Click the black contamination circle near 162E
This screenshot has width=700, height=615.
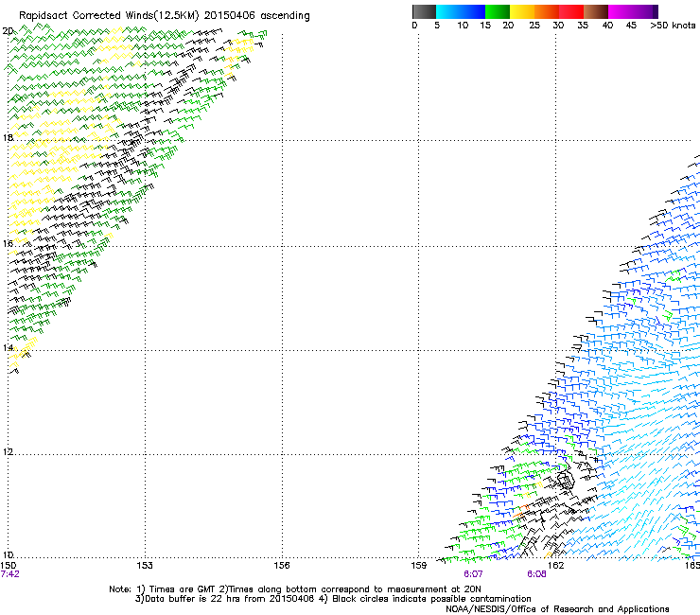pos(565,481)
